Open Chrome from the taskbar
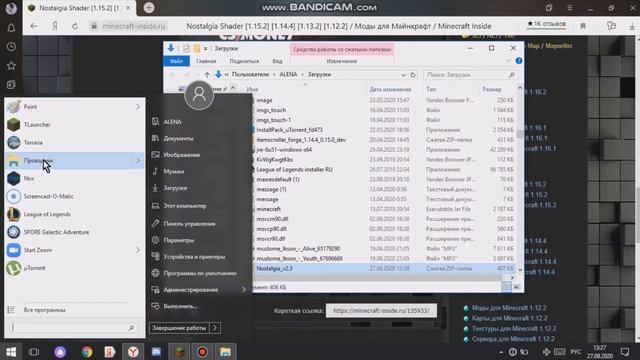This screenshot has width=640, height=360. 87,352
